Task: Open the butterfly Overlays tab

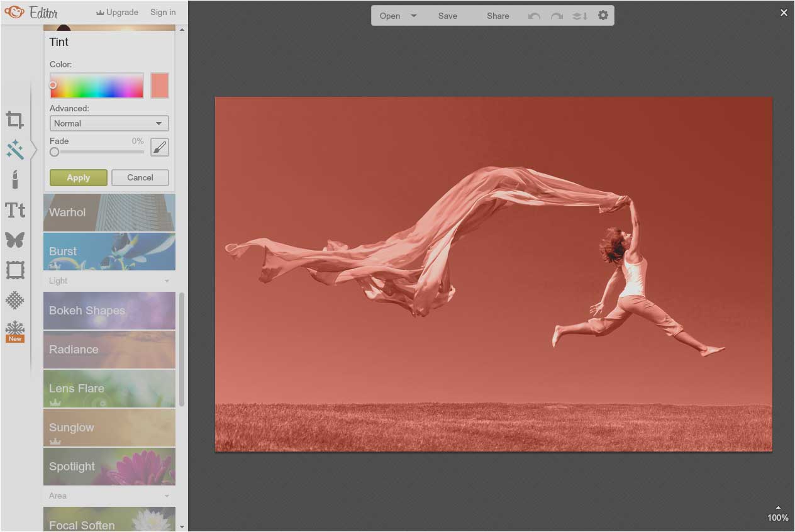Action: [x=15, y=240]
